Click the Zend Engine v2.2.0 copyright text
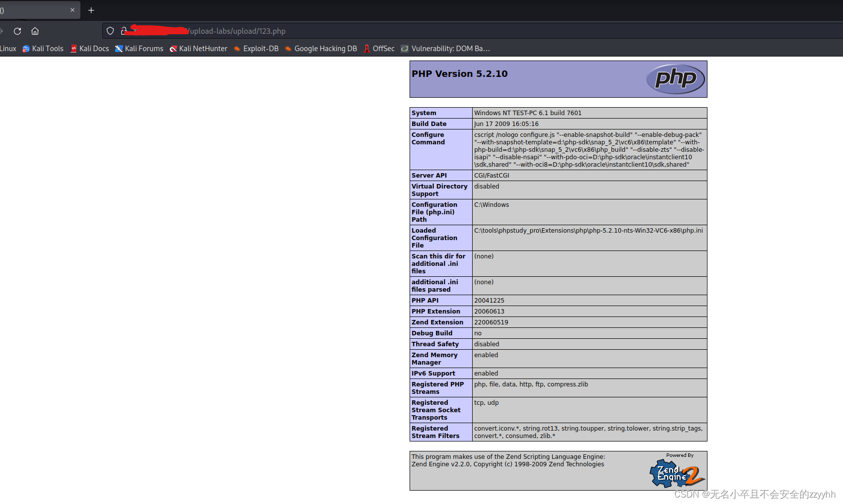843x504 pixels. [x=508, y=464]
